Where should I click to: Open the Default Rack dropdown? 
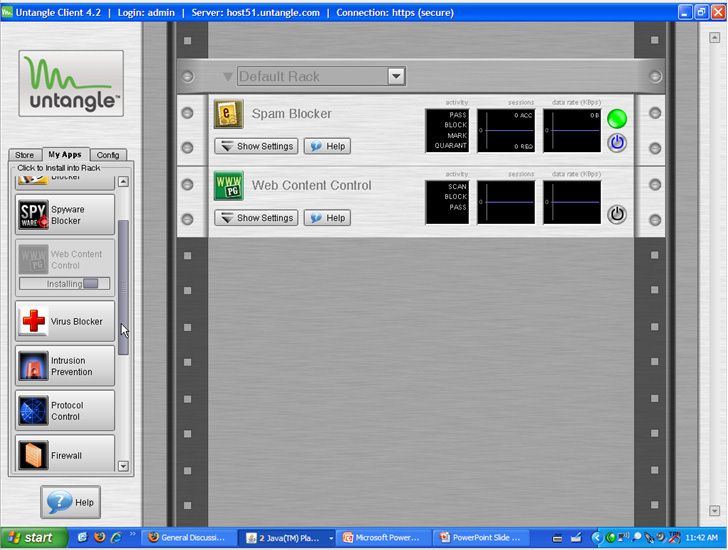click(x=396, y=77)
